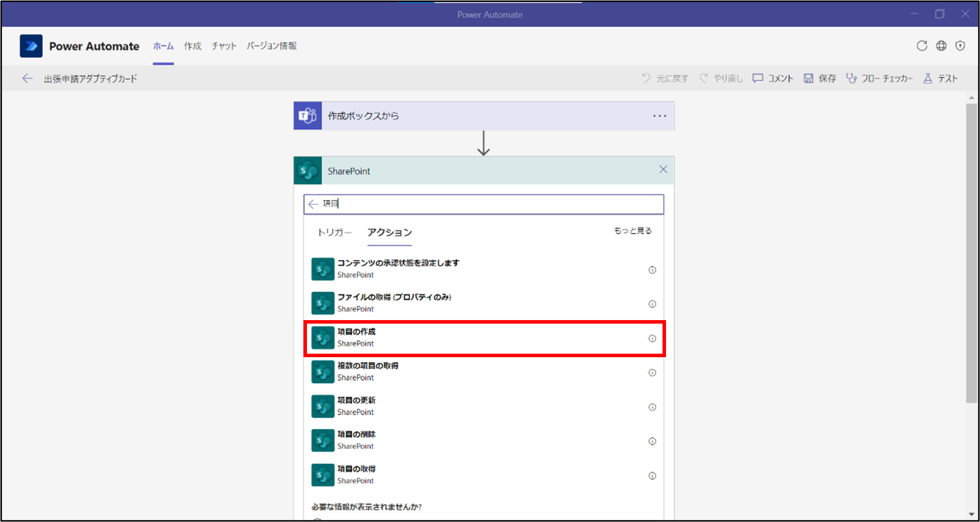The height and width of the screenshot is (522, 980).
Task: Click SharePoint icon beside ファイルの取得
Action: pos(322,303)
